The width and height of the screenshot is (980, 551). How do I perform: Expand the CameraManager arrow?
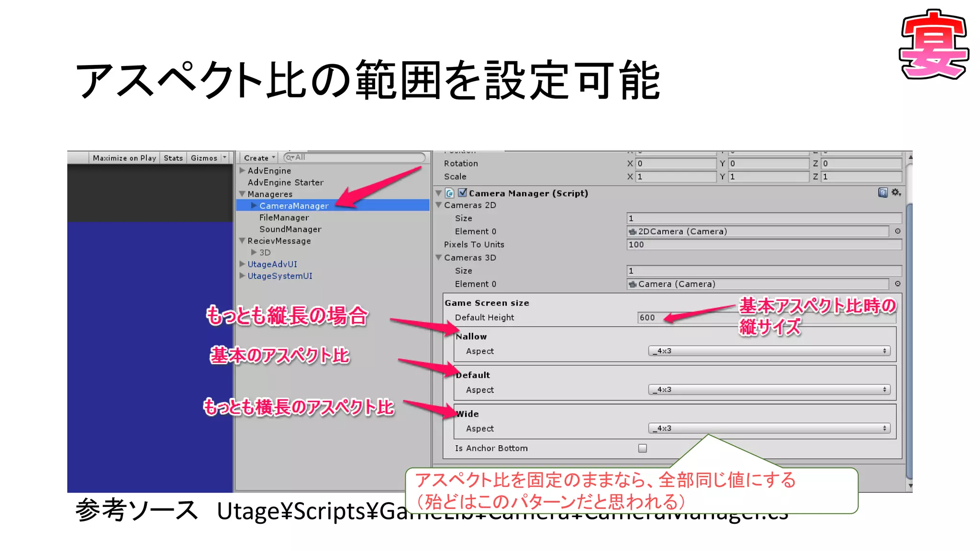point(254,206)
